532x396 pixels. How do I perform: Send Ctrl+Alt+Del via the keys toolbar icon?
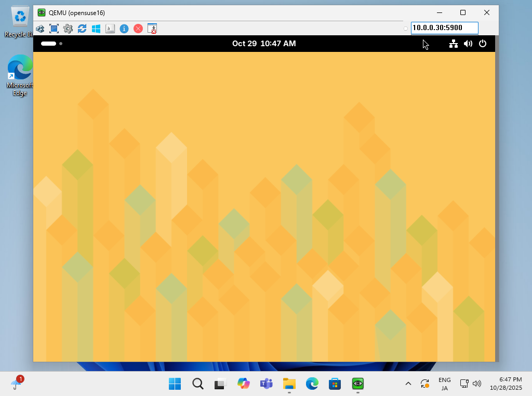point(40,29)
